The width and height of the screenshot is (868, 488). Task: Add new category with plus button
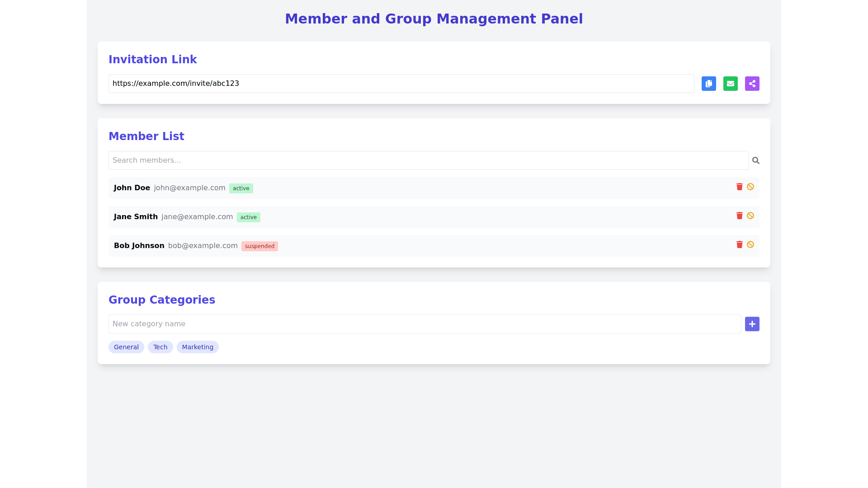[x=752, y=324]
